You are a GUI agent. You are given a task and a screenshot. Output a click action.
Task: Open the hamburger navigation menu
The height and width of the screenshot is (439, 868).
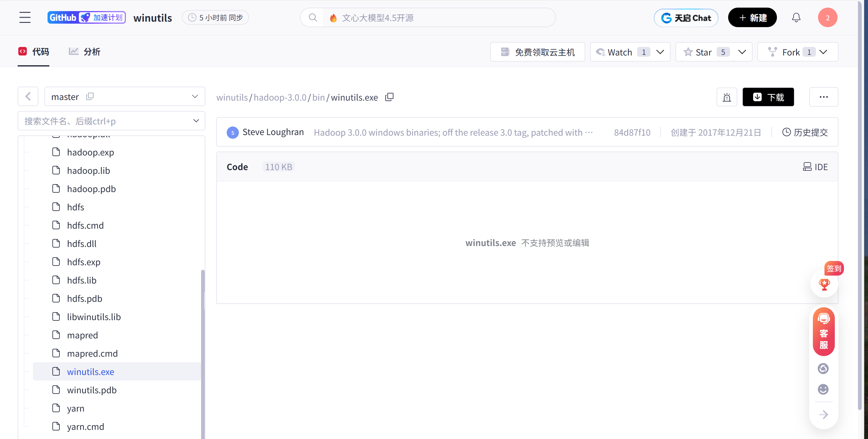[x=25, y=17]
